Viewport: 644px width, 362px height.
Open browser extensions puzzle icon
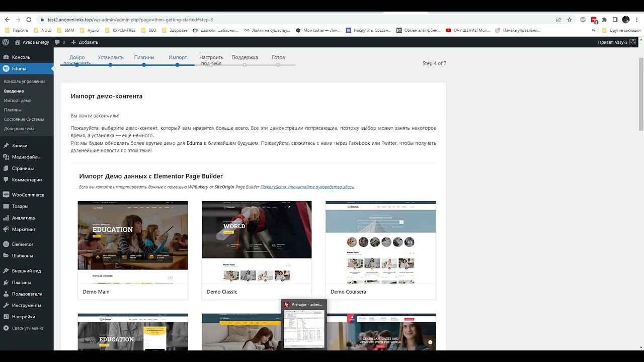pos(604,20)
